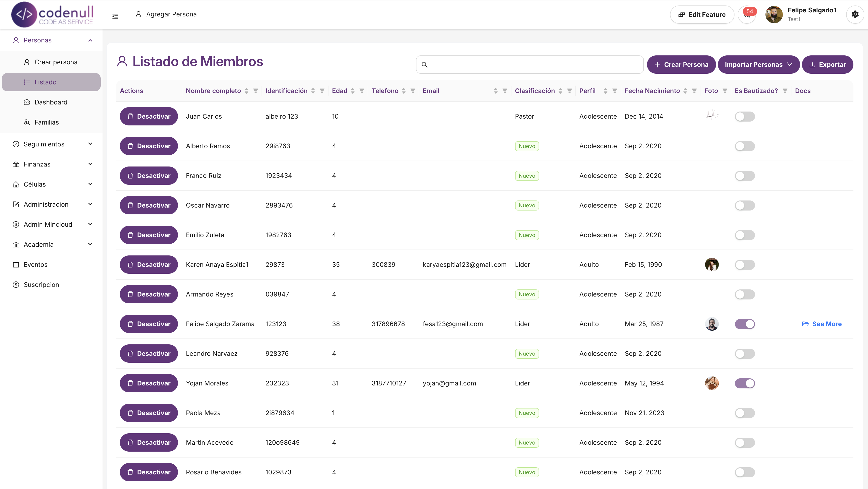Open Dashboard in sidebar
Viewport: 868px width, 489px height.
point(51,102)
